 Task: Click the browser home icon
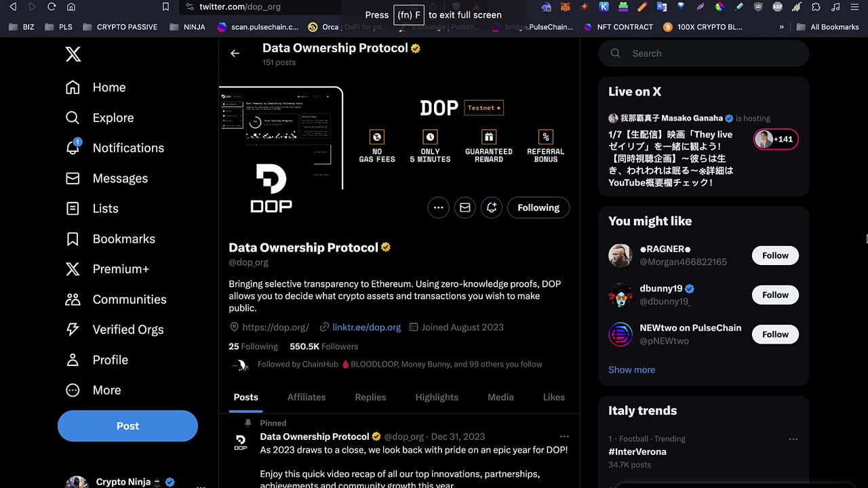tap(71, 7)
